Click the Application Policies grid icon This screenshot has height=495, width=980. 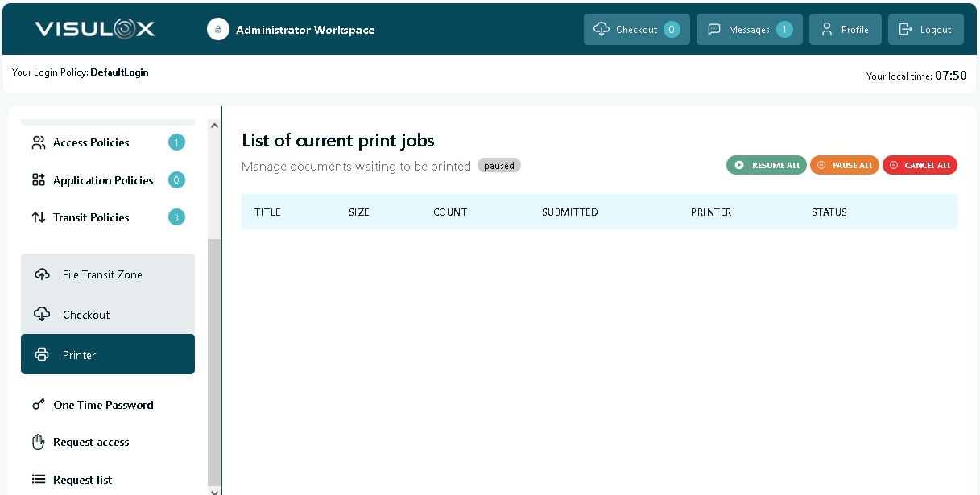[x=38, y=180]
